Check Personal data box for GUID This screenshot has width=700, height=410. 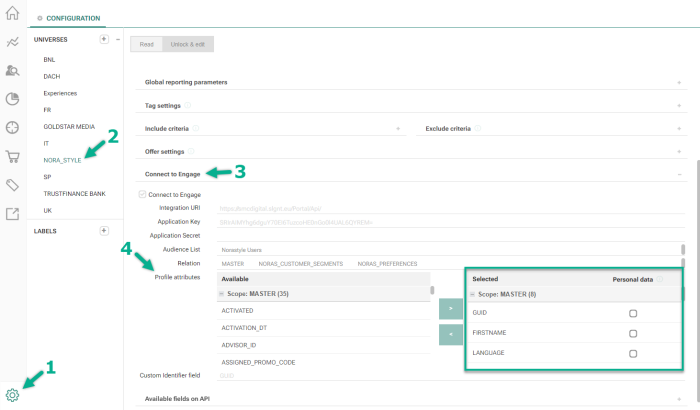(633, 313)
